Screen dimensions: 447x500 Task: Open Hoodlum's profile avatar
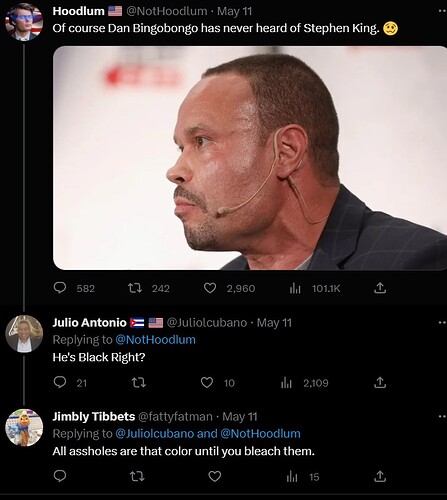pyautogui.click(x=24, y=21)
